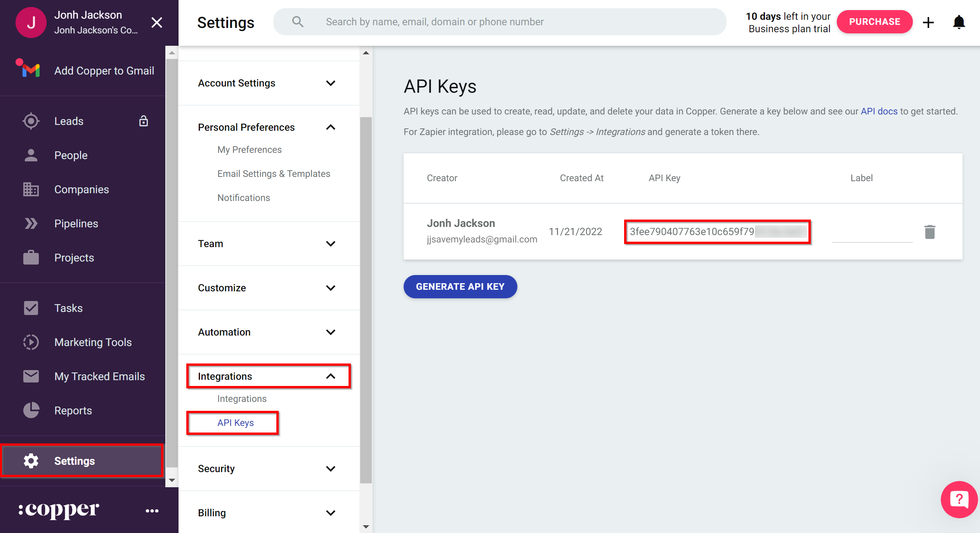This screenshot has width=980, height=533.
Task: Click jjsavemyleads@gmail.com email text
Action: [482, 239]
